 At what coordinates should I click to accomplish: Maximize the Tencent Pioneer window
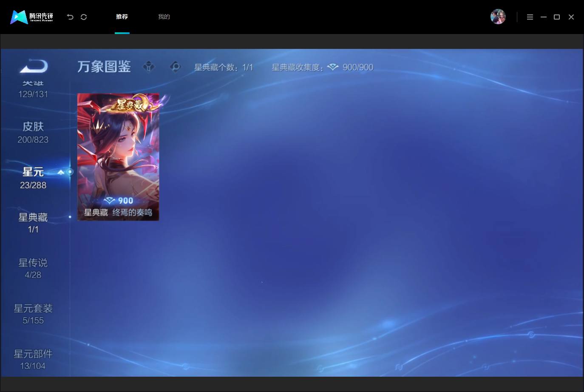pyautogui.click(x=557, y=17)
